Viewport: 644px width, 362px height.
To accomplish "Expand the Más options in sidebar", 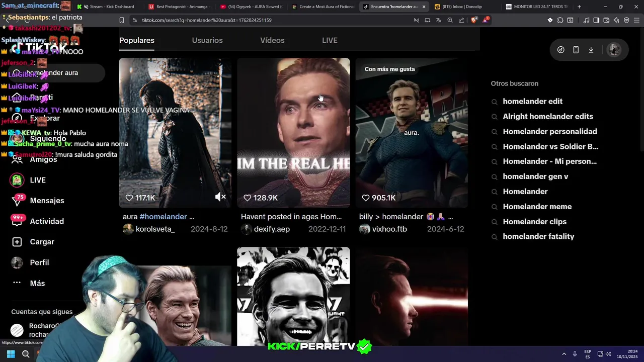I will pos(30,283).
